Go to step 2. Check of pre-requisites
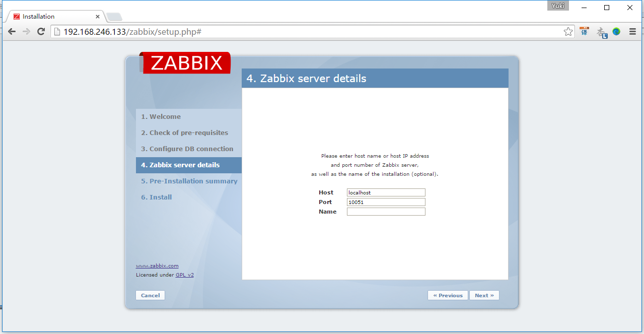The image size is (644, 334). pyautogui.click(x=189, y=133)
